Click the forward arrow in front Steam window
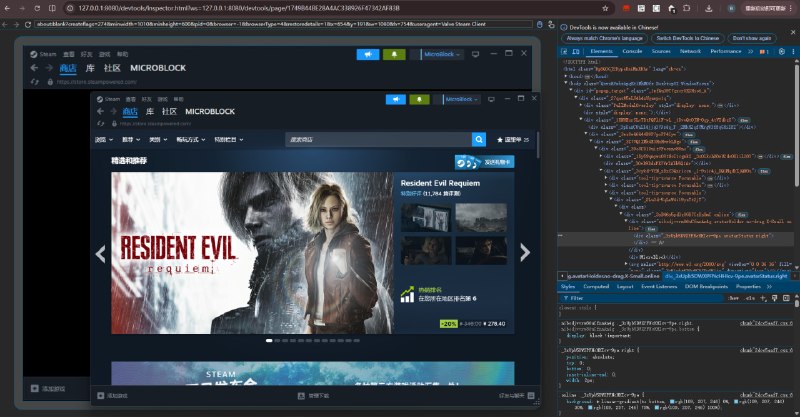 coord(113,111)
